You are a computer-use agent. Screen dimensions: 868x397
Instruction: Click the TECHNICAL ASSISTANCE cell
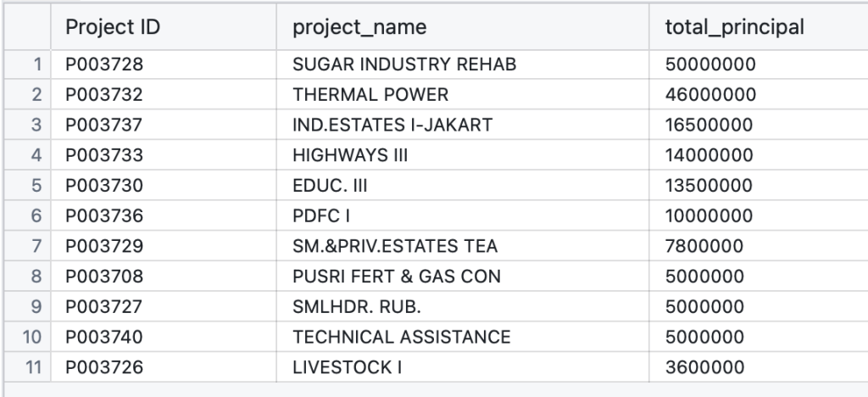pos(402,337)
